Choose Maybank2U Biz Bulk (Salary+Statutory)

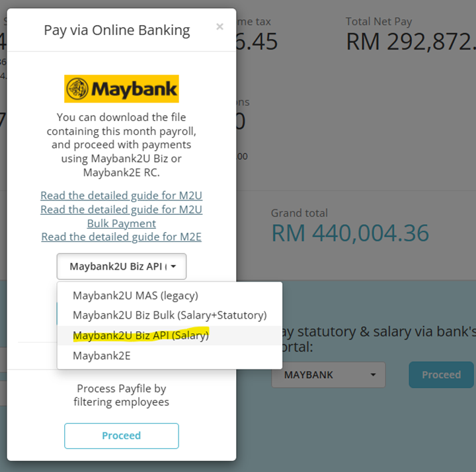[170, 315]
